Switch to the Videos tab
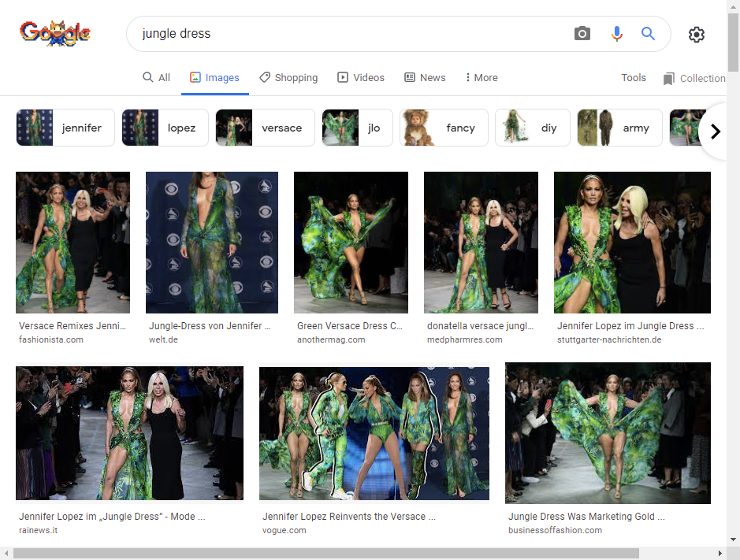The image size is (740, 560). click(x=360, y=77)
